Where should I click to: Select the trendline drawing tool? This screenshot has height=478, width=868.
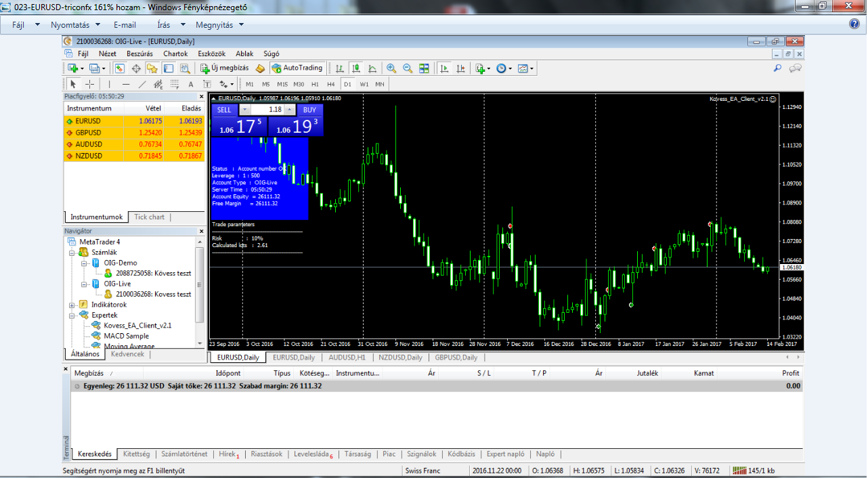(142, 85)
